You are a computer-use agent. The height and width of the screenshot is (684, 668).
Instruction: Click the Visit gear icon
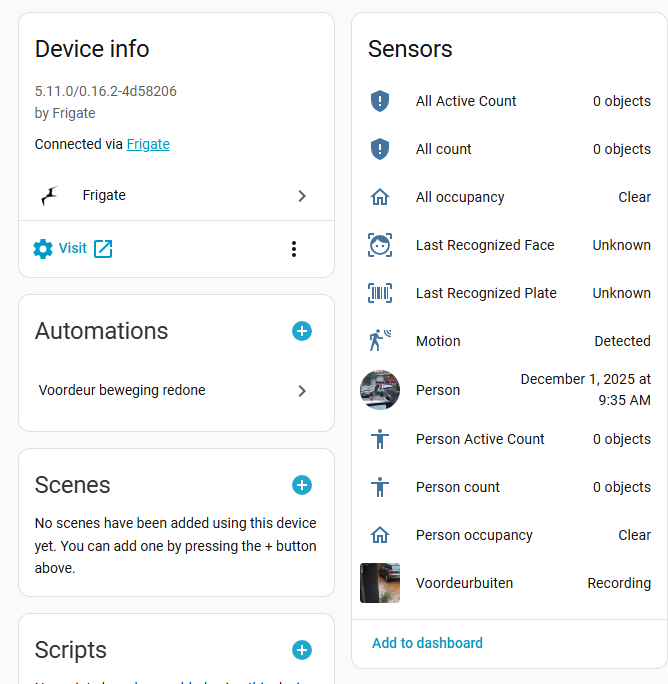click(43, 249)
